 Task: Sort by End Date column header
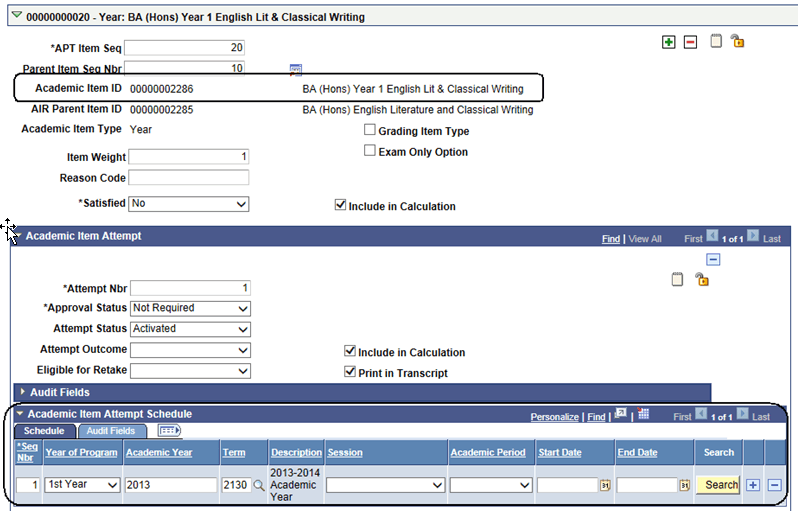tap(637, 453)
